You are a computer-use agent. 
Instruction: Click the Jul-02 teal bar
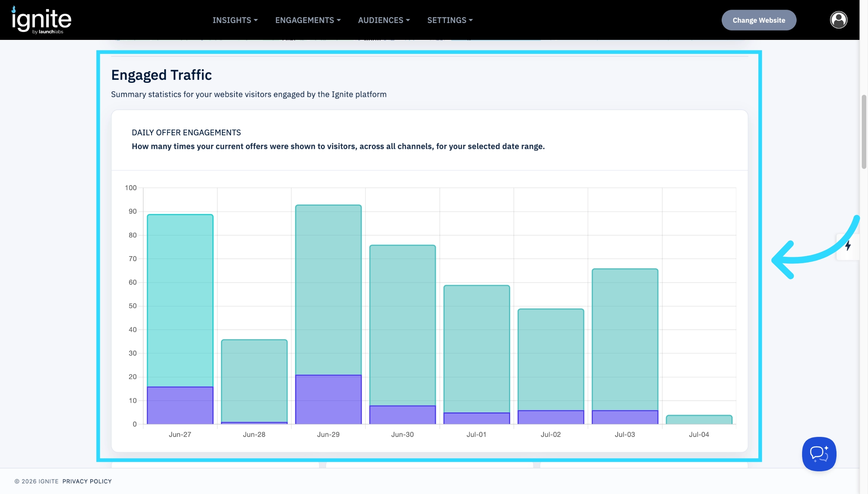pos(551,360)
